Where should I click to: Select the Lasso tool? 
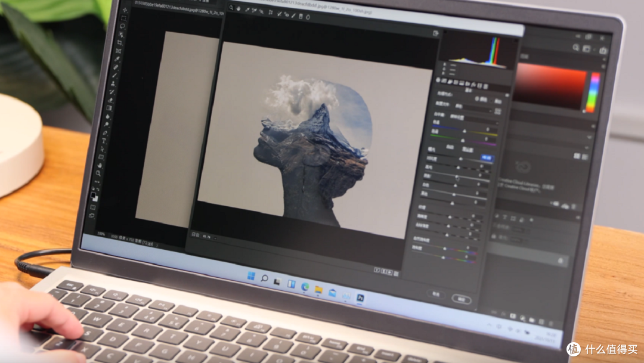[122, 26]
